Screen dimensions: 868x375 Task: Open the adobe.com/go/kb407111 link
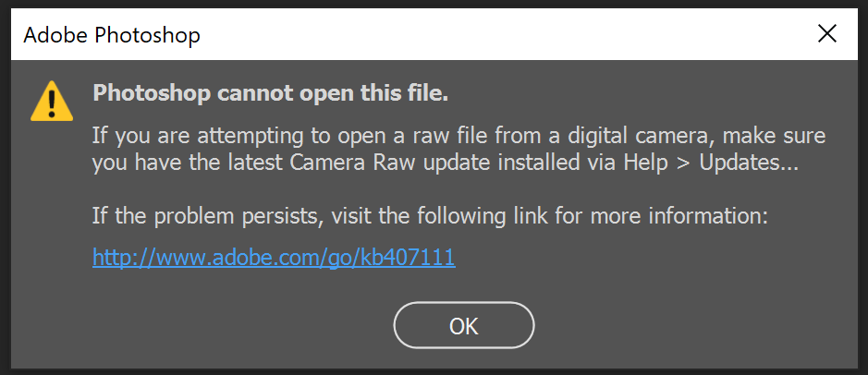[x=274, y=258]
